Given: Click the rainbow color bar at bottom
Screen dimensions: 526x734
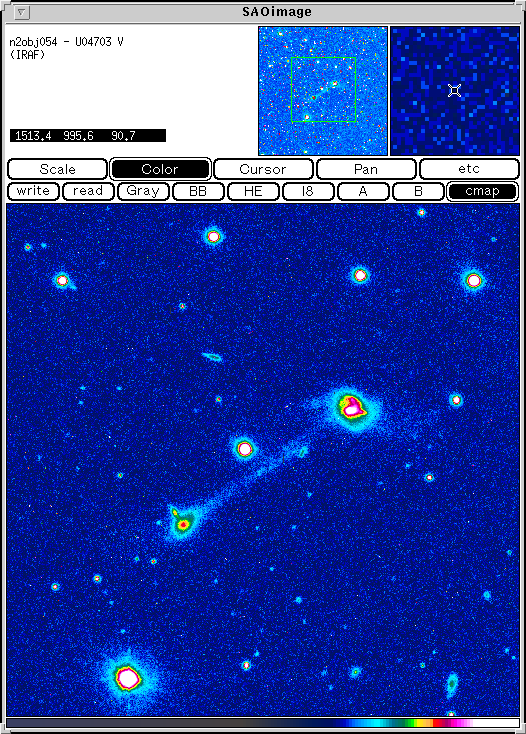Looking at the screenshot, I should (x=263, y=723).
